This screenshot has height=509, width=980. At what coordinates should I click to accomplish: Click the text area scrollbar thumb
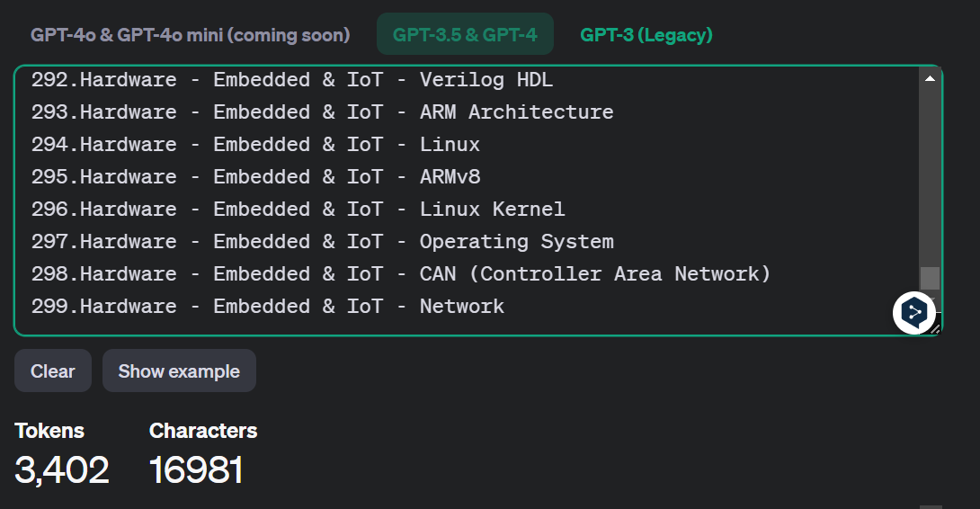(x=930, y=278)
